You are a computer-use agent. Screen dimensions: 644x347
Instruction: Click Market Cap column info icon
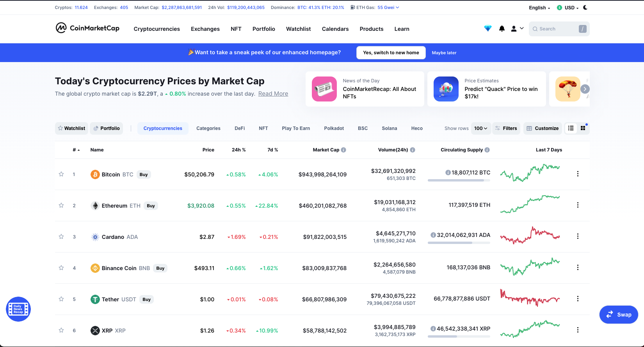tap(343, 150)
